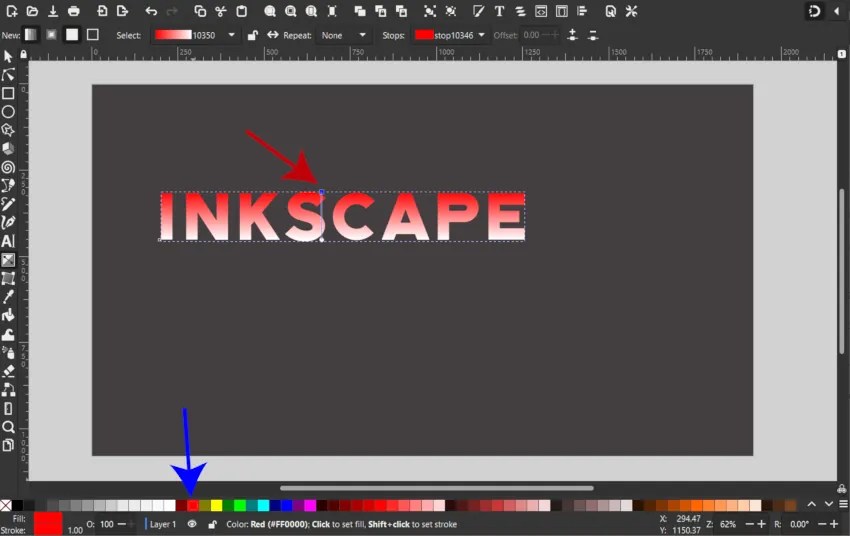Click the Copy icon in top toolbar
850x536 pixels.
199,11
